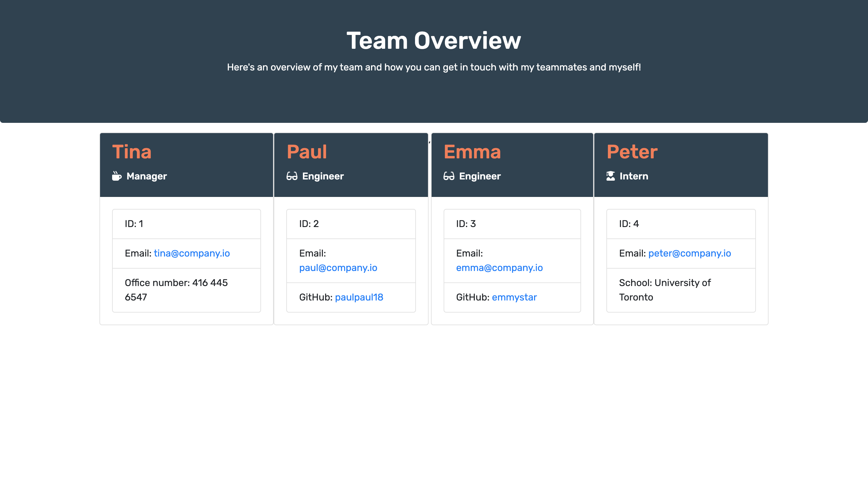
Task: Click Engineer label on Emma's card
Action: click(480, 176)
